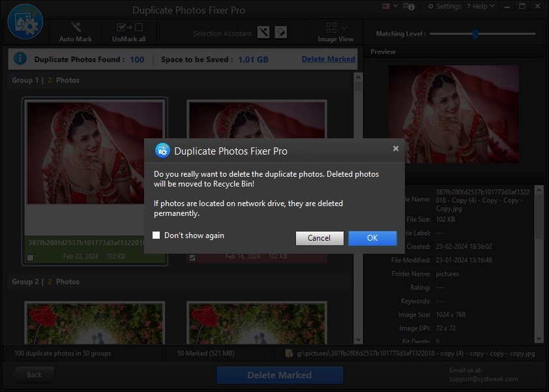Click the metadata panel scroll-up arrow
Viewport: 549px width, 392px height.
click(539, 190)
